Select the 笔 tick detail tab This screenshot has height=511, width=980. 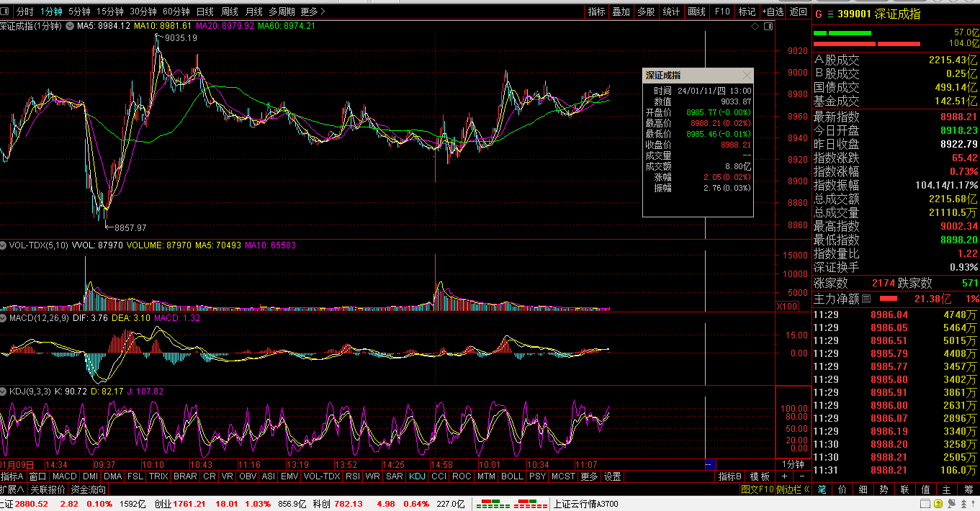822,489
